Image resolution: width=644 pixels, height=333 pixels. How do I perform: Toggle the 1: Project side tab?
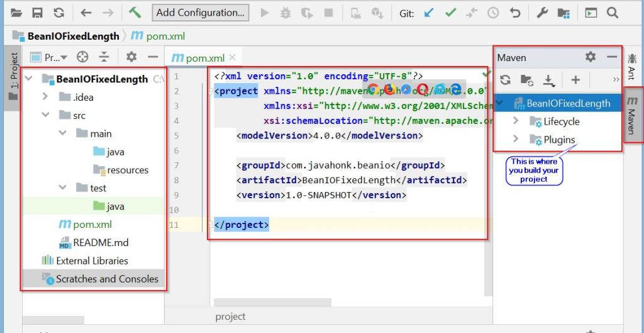(x=13, y=78)
